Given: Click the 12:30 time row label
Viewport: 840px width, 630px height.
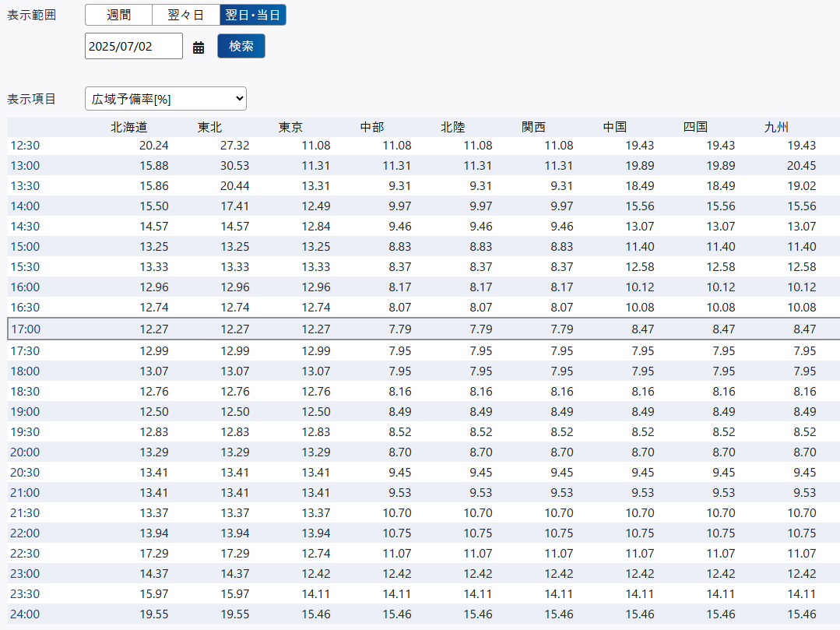Looking at the screenshot, I should pos(25,146).
